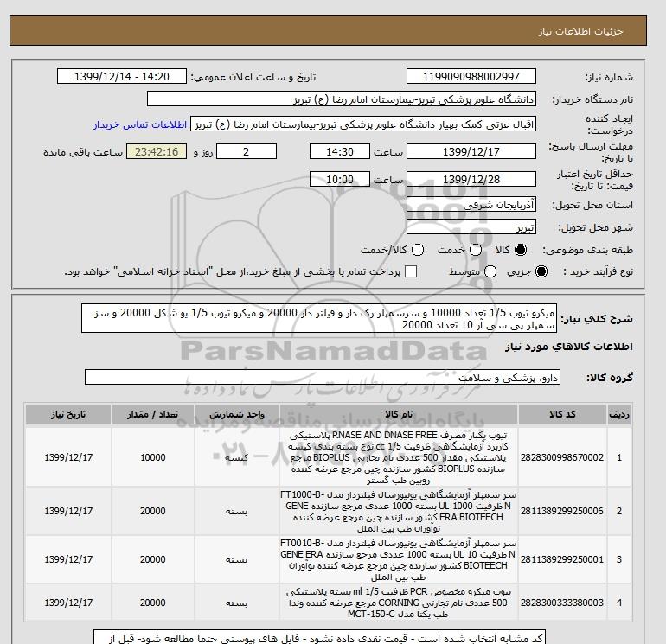Select the کالا category radio button

(x=521, y=250)
